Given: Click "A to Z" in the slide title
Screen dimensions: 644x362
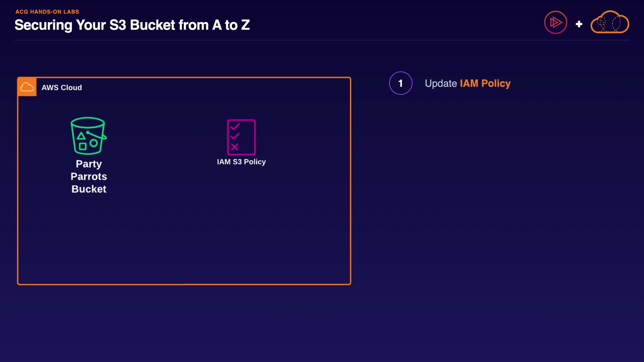Looking at the screenshot, I should [231, 25].
